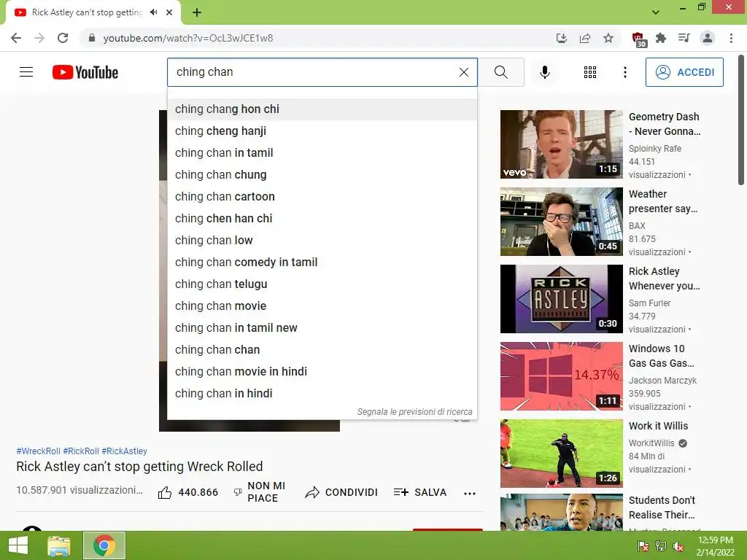This screenshot has height=560, width=747.
Task: Select the 'ching chan low' suggestion
Action: coord(322,241)
